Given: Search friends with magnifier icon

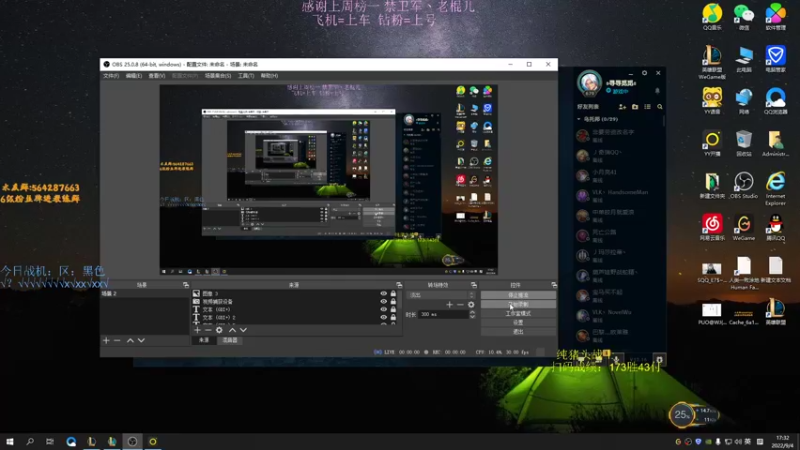Looking at the screenshot, I should click(660, 107).
